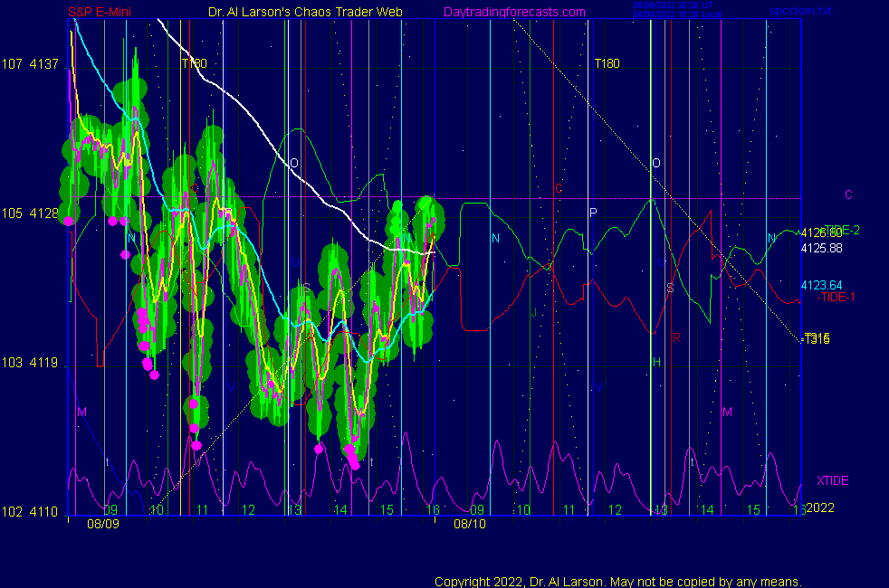Click the 08/09 date marker
The height and width of the screenshot is (588, 889).
tap(102, 524)
